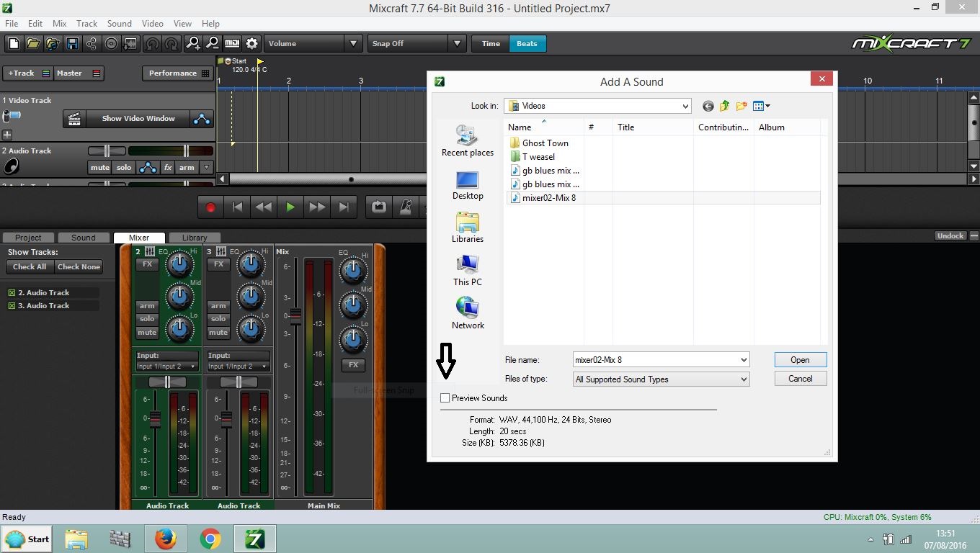Open the Sound menu
The width and height of the screenshot is (980, 553).
pyautogui.click(x=120, y=24)
